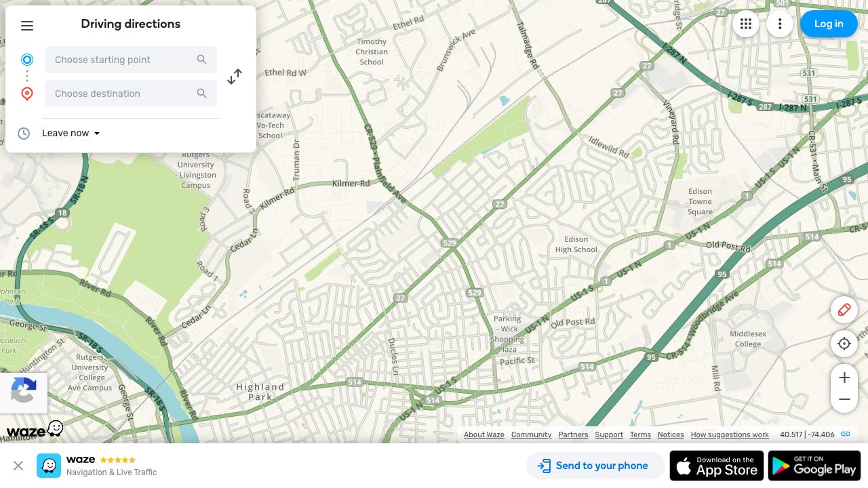
Task: Click the red pencil map edit icon
Action: click(x=844, y=310)
